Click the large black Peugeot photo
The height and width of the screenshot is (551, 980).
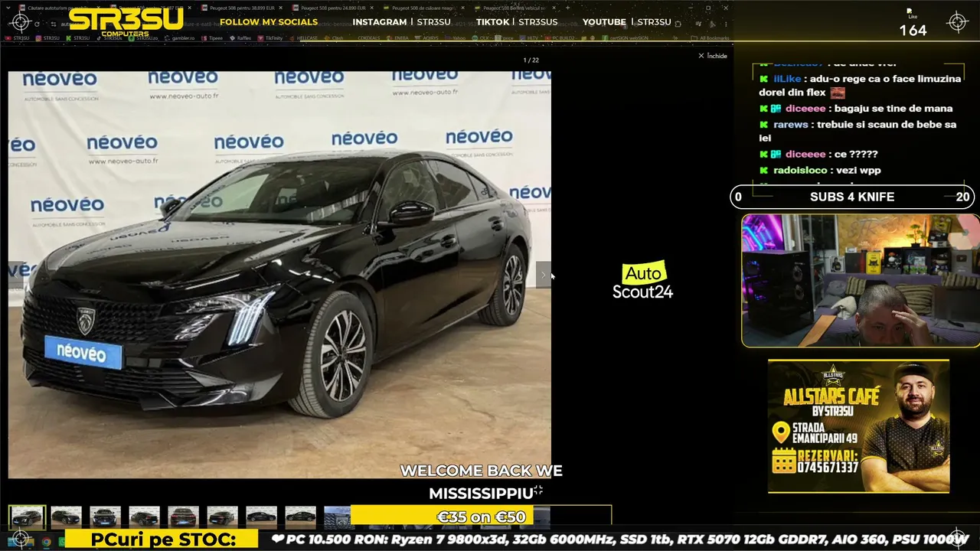(279, 275)
